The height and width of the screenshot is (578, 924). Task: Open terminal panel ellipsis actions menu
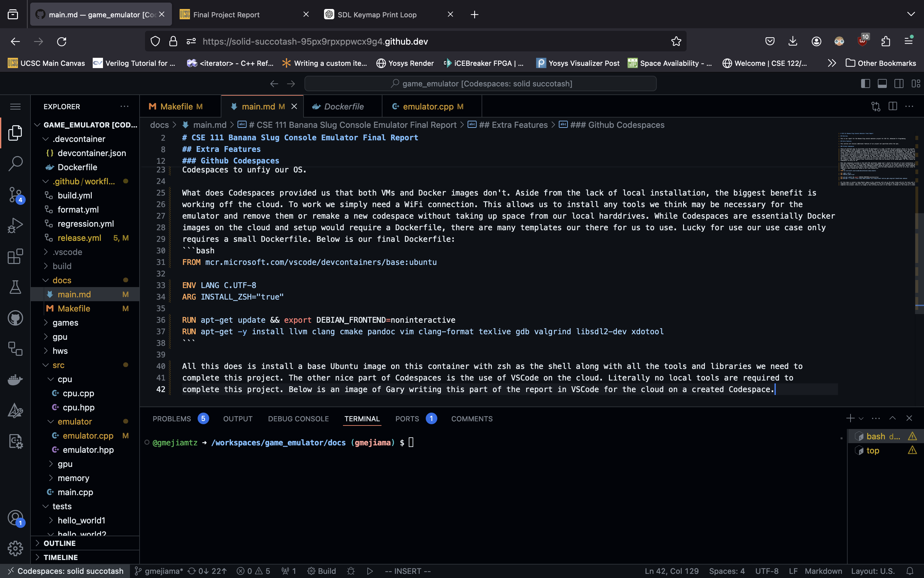(x=876, y=418)
